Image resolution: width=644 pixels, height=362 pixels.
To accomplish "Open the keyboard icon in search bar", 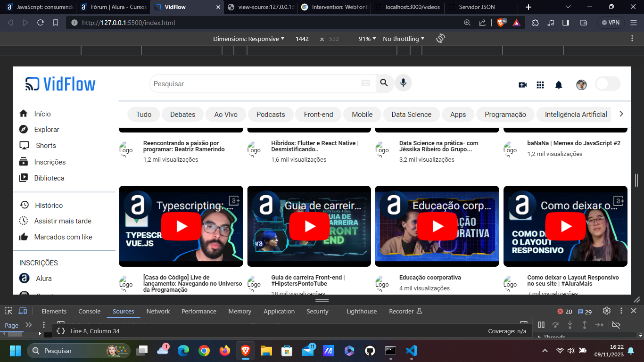I will pyautogui.click(x=366, y=83).
